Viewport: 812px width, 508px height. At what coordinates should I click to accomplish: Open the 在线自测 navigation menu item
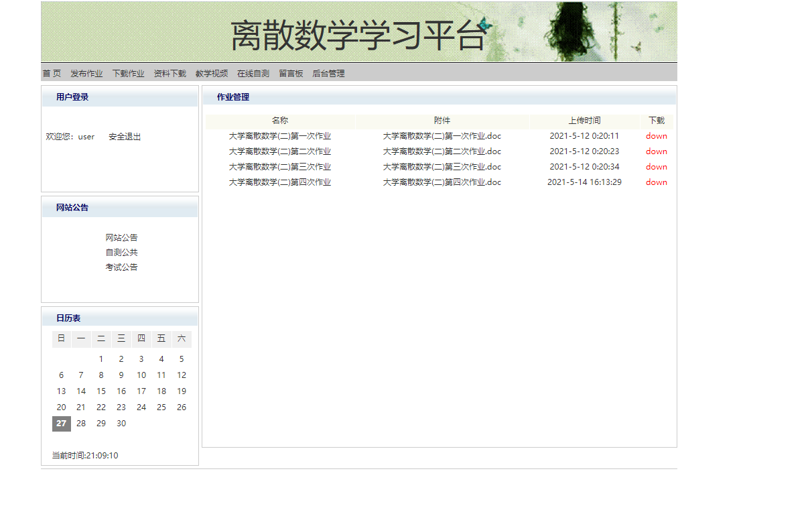[x=253, y=73]
